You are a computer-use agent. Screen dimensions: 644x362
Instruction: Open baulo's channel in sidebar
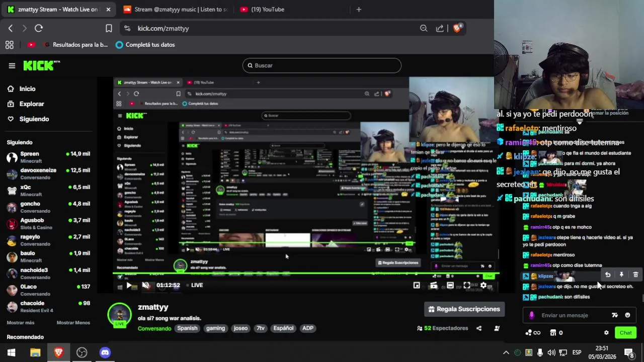(48, 256)
